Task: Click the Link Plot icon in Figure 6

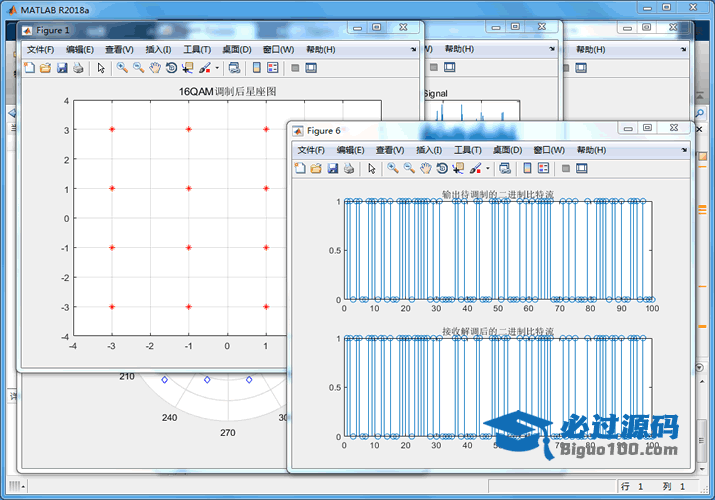Action: click(x=504, y=168)
